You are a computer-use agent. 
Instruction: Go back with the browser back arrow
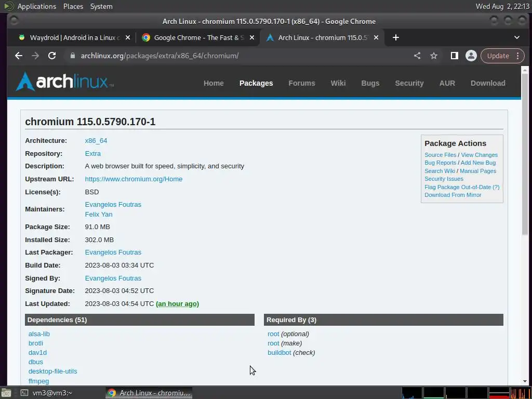click(19, 56)
